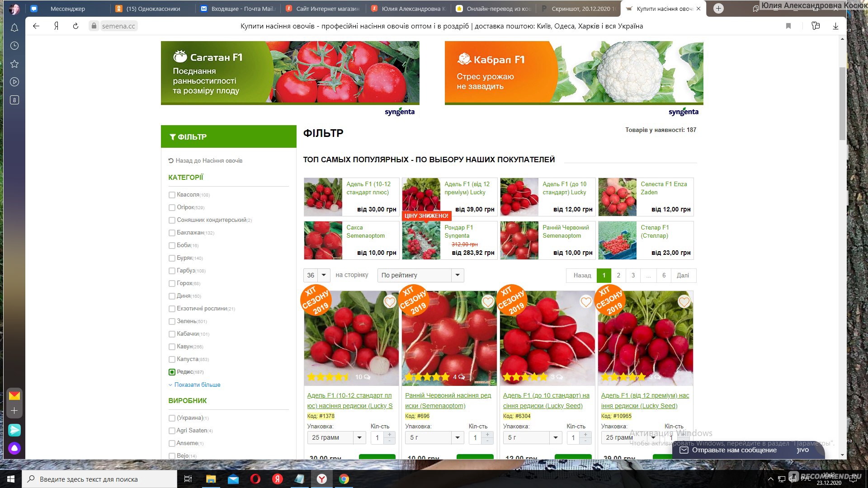Add Ранній Червоний to favorites with heart icon
This screenshot has height=488, width=868.
point(488,301)
